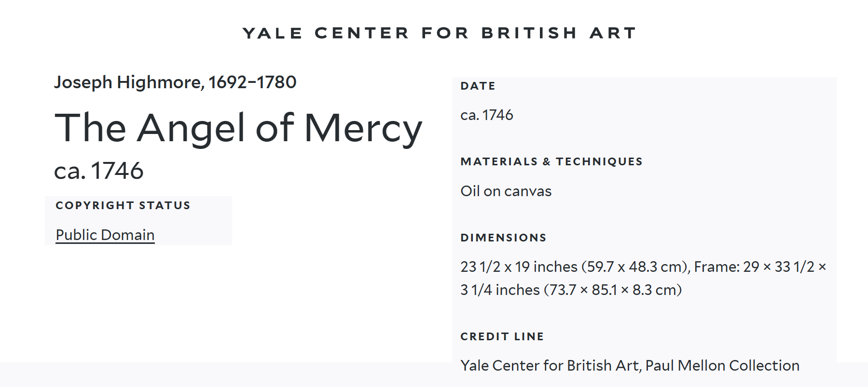
Task: Click the word BRITISH in the header
Action: tap(529, 33)
